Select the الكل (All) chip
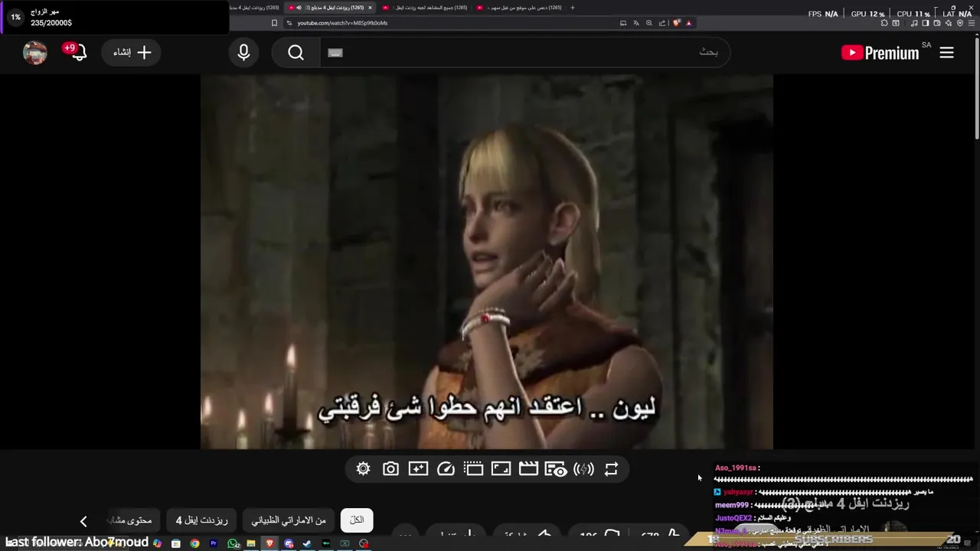The height and width of the screenshot is (551, 980). tap(357, 520)
